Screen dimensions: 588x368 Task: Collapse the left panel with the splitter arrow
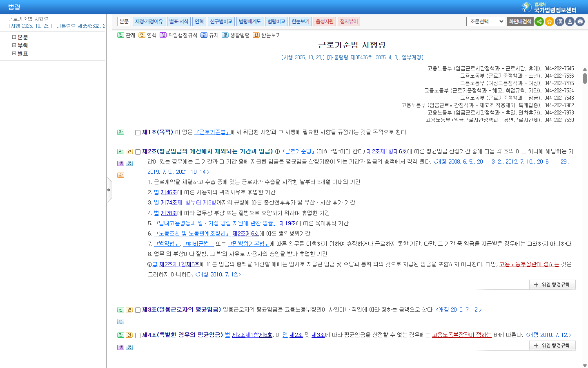pos(109,190)
